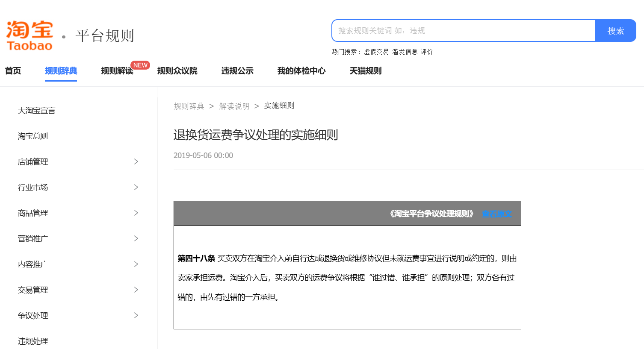
Task: Click 实施细则 in the breadcrumb
Action: 279,106
